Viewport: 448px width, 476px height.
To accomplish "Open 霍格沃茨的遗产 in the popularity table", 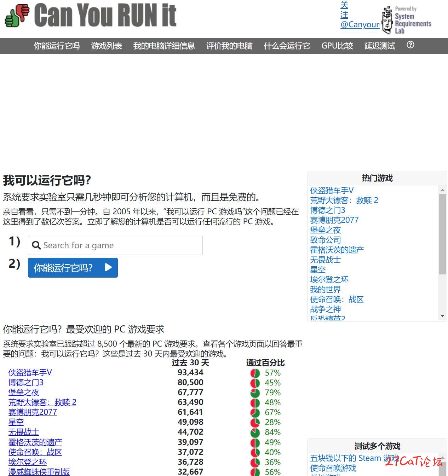I will 35,442.
